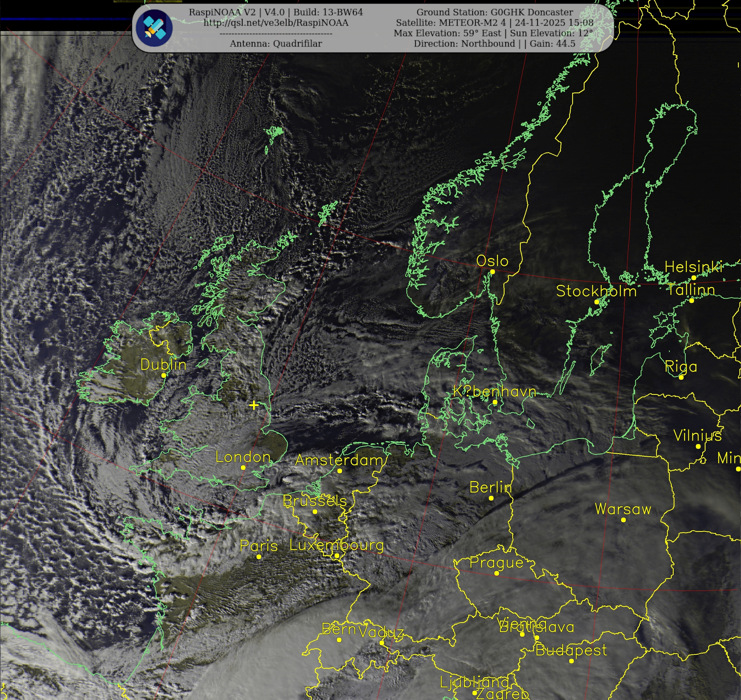Click the Stockholm city dot marker
Image resolution: width=741 pixels, height=700 pixels.
coord(596,302)
